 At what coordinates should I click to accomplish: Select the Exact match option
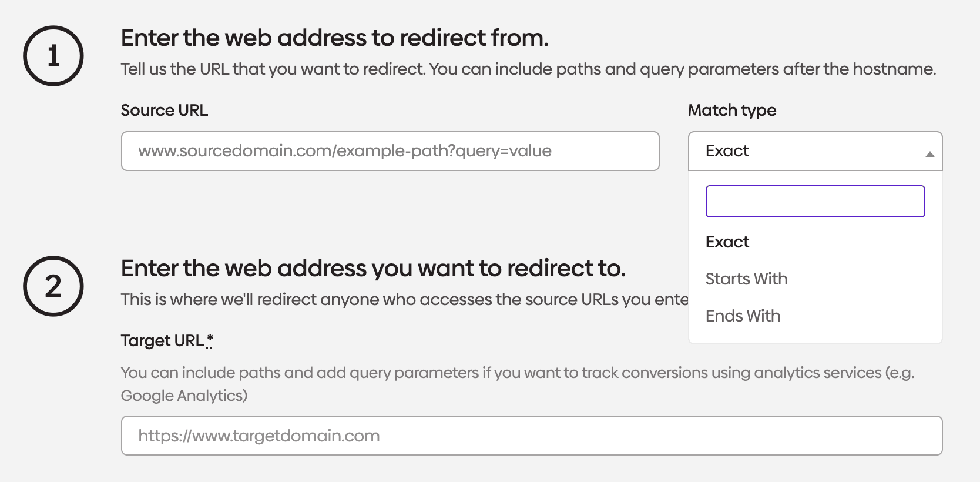[727, 242]
